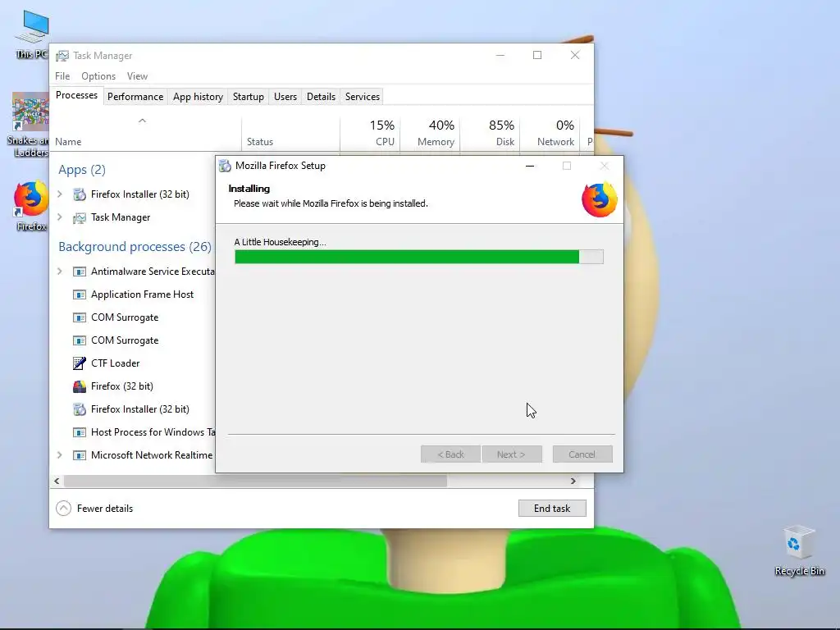Click the Host Process for Windows icon
The height and width of the screenshot is (630, 840).
(x=80, y=432)
